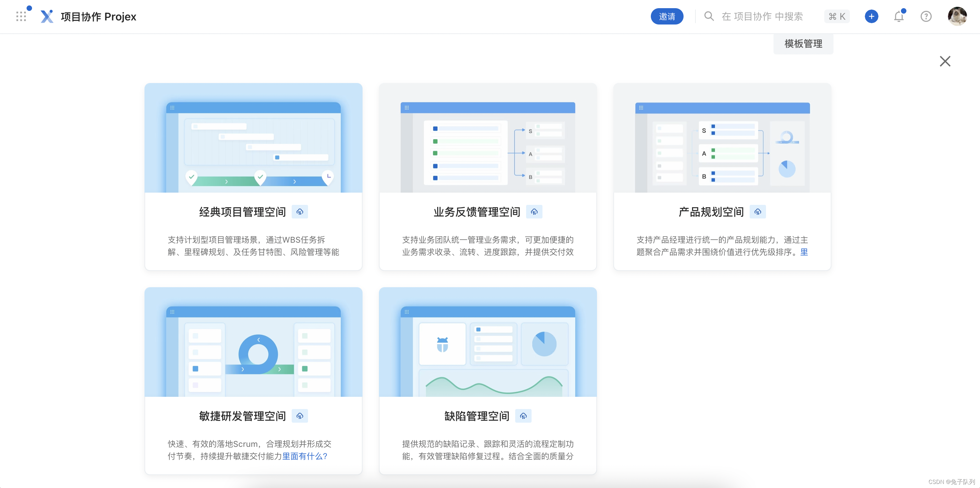Image resolution: width=980 pixels, height=488 pixels.
Task: Focus the 在项目协作中搜索 search field
Action: coord(762,16)
